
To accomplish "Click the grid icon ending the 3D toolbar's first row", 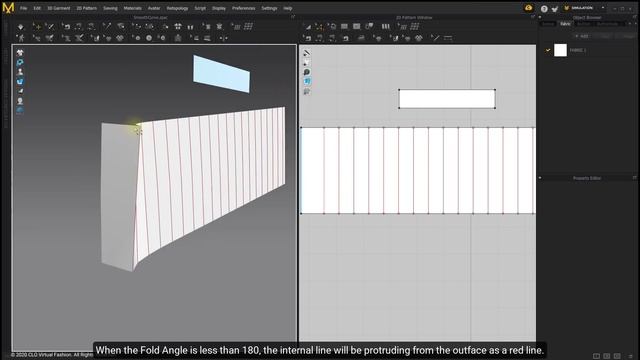I will coord(248,27).
